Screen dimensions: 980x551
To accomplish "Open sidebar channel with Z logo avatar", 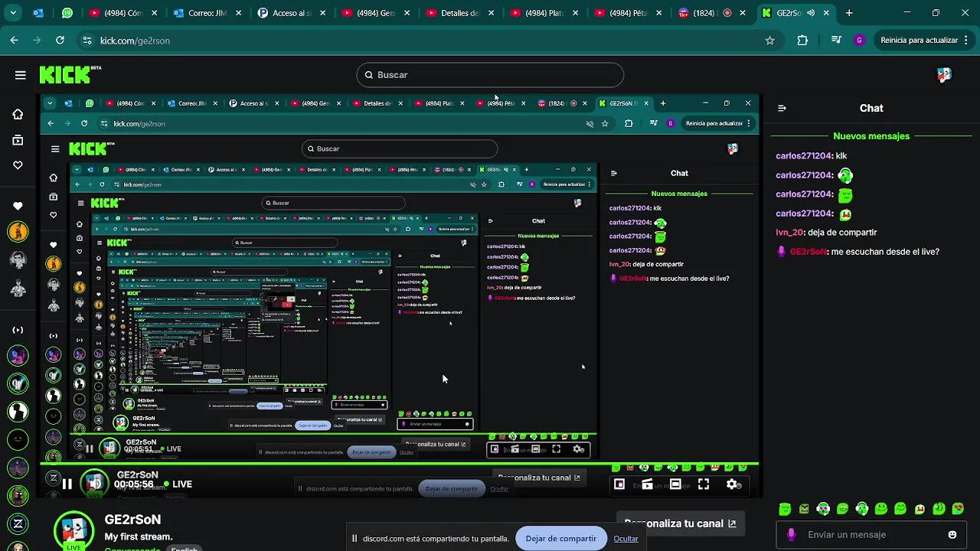I will tap(18, 524).
